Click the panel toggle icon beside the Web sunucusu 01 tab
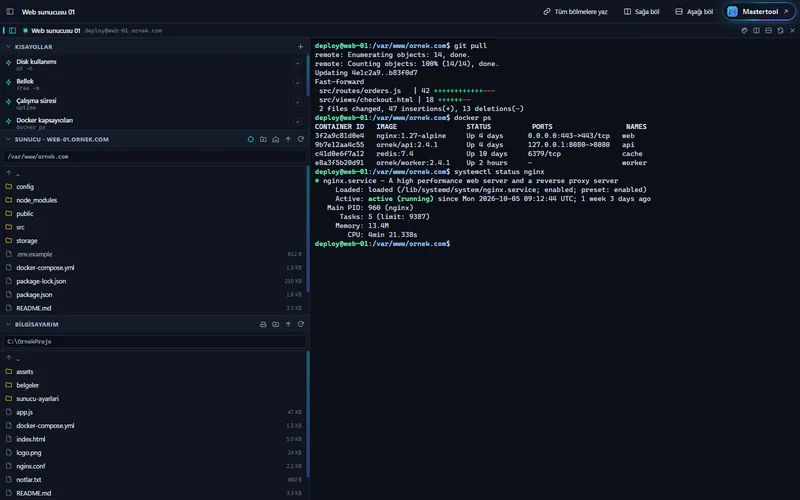800x500 pixels. [13, 31]
